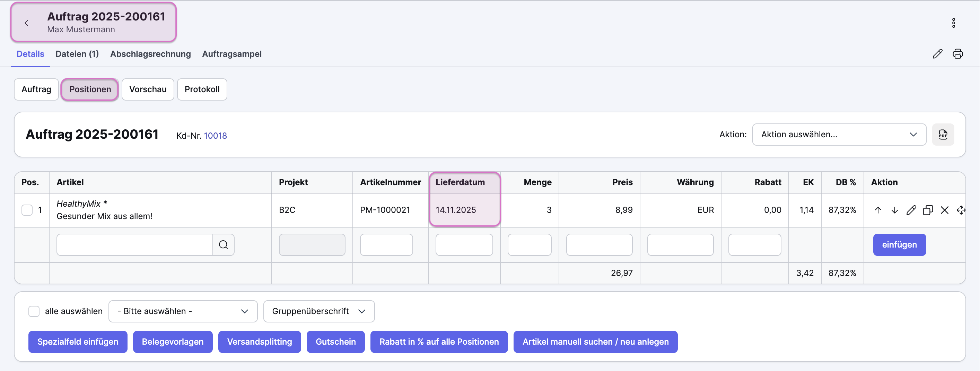Check the checkbox for position 1
Screen dimensions: 980x371
click(x=27, y=210)
